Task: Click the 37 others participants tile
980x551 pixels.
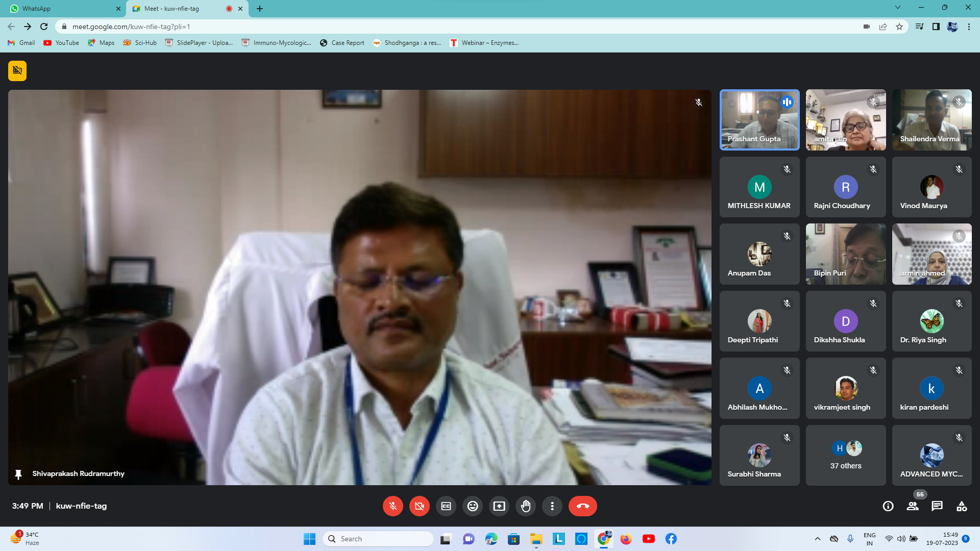Action: 845,455
